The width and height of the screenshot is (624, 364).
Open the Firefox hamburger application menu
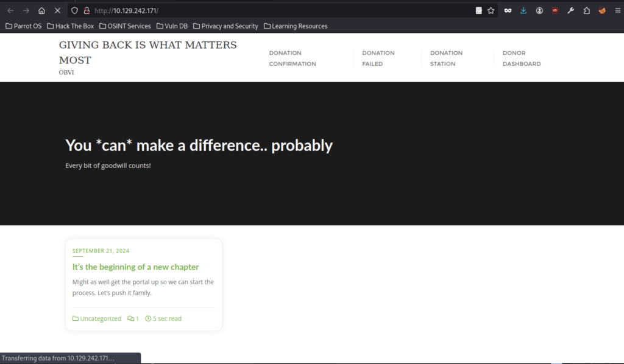(617, 10)
